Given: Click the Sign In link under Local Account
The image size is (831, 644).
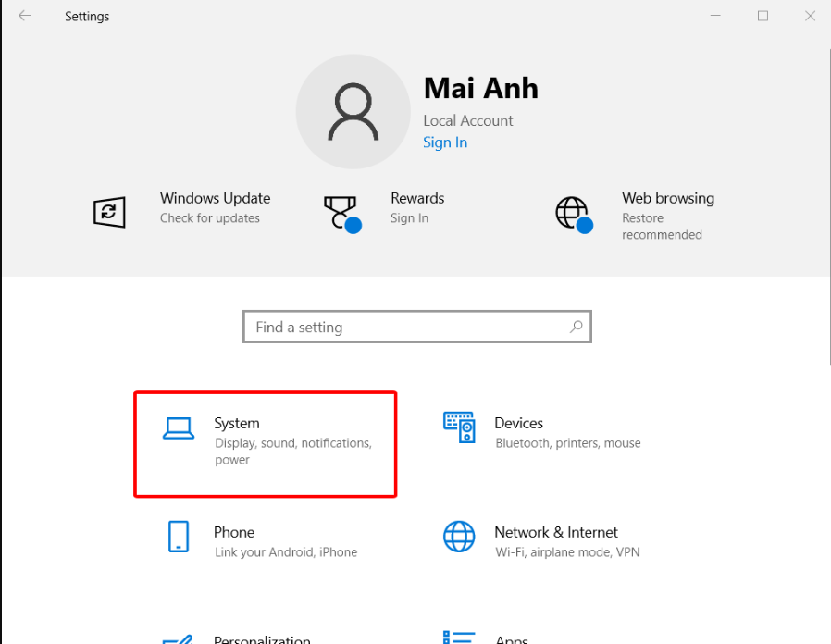Looking at the screenshot, I should pyautogui.click(x=445, y=142).
